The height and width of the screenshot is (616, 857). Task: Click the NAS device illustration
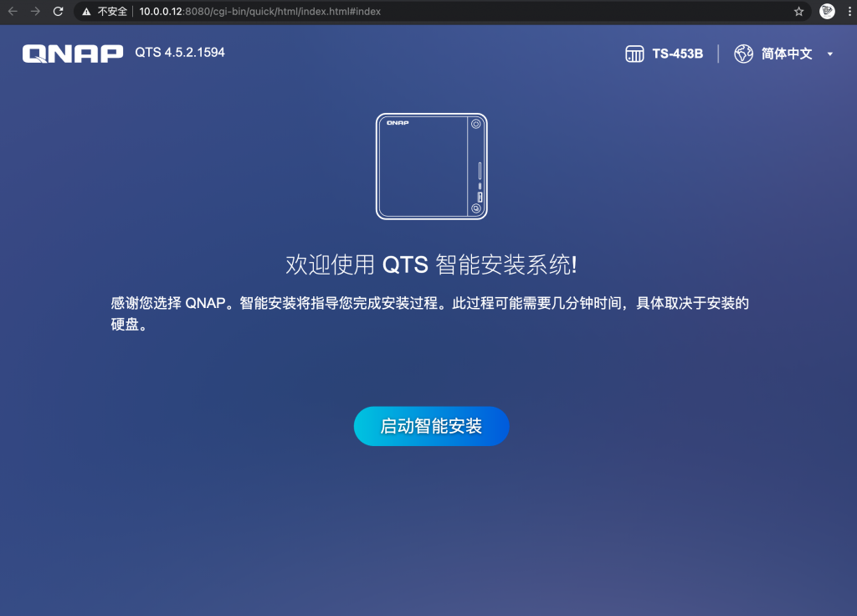(x=431, y=167)
